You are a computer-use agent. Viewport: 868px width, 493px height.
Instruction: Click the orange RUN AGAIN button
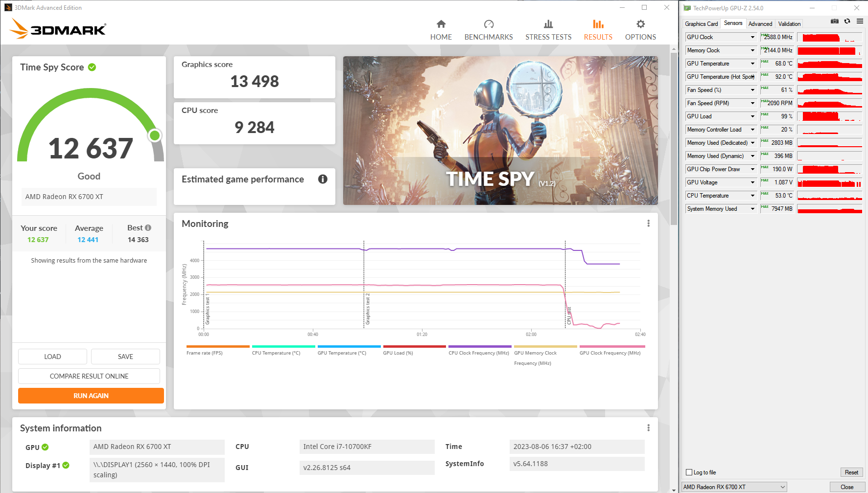91,396
